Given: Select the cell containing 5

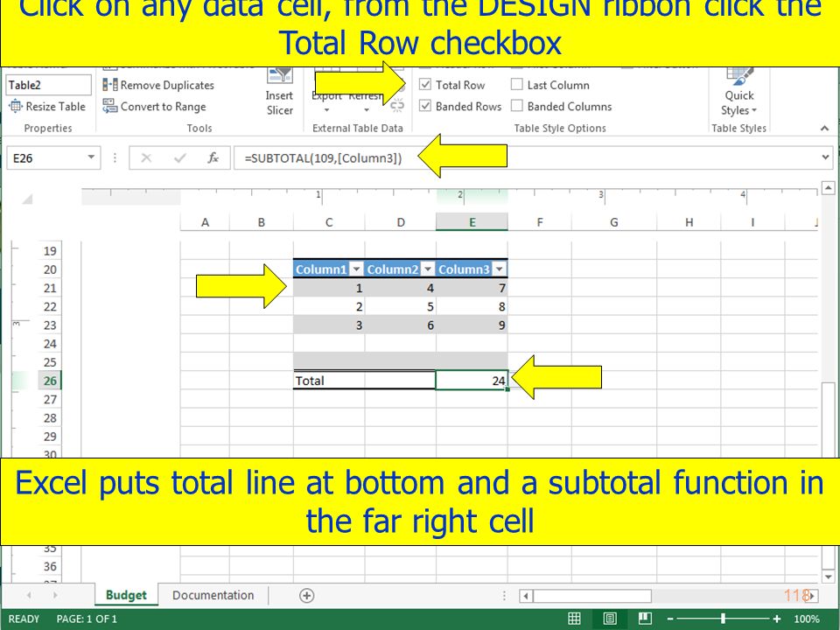Looking at the screenshot, I should 401,306.
